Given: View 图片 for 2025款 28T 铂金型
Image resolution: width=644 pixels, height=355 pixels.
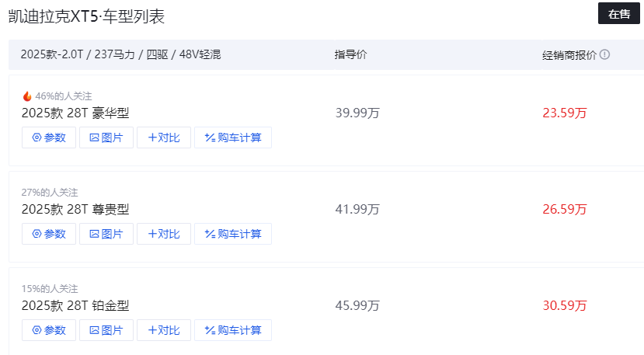Looking at the screenshot, I should pyautogui.click(x=106, y=330).
